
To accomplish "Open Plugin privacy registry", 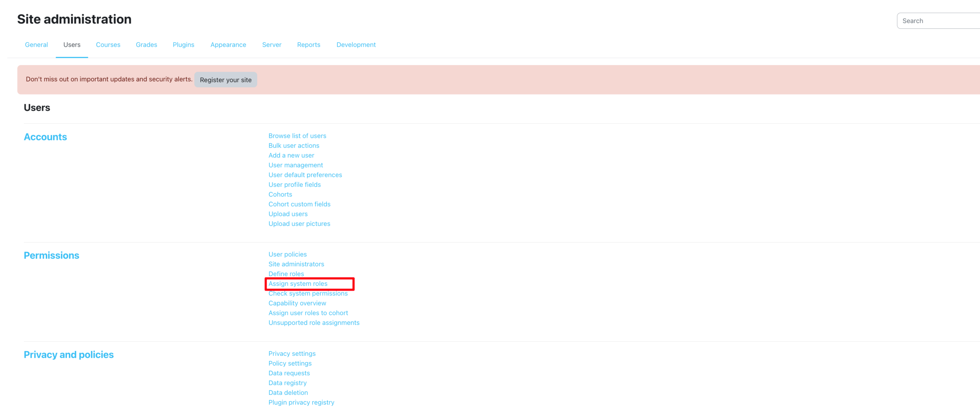I will click(x=301, y=402).
